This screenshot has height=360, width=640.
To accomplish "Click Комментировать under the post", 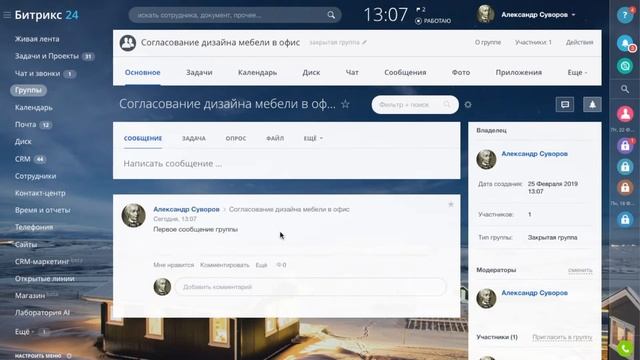I will tap(224, 265).
